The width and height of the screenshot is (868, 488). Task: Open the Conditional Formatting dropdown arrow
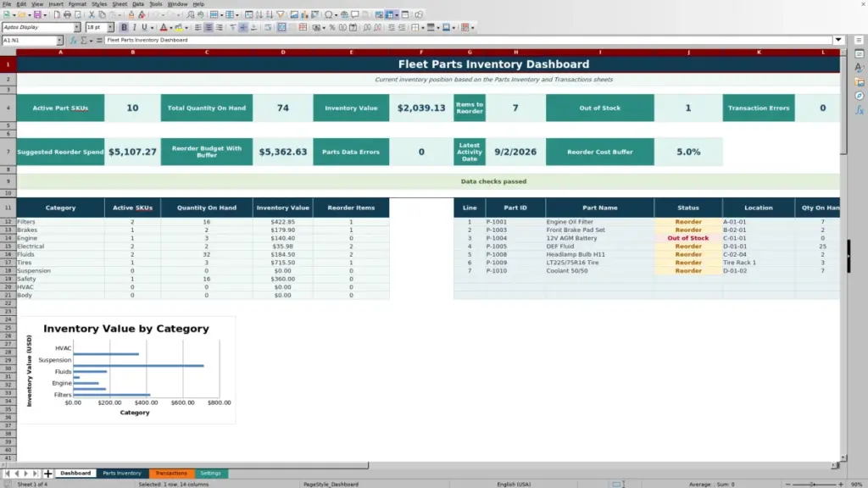473,28
